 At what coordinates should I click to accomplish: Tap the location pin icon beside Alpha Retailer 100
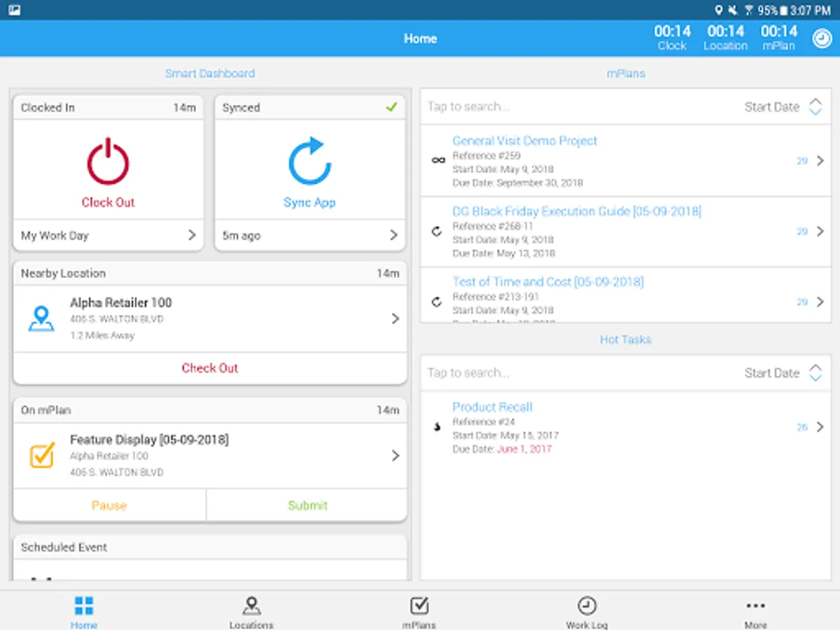[41, 318]
